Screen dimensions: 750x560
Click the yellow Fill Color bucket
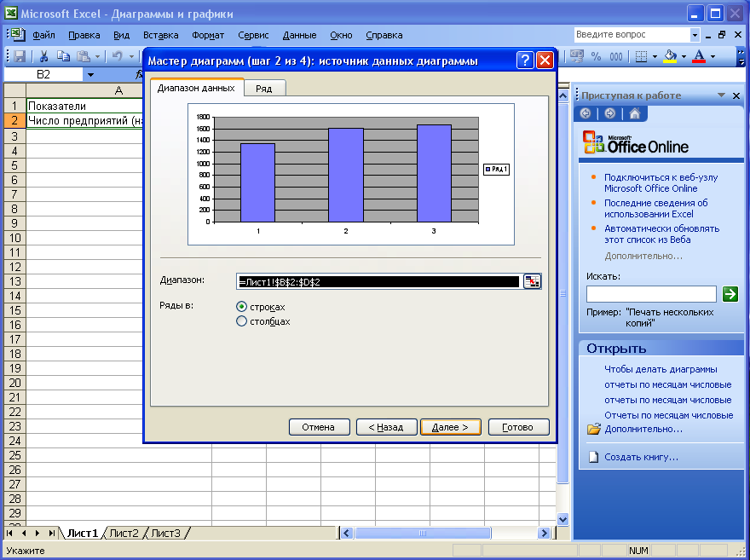point(670,56)
